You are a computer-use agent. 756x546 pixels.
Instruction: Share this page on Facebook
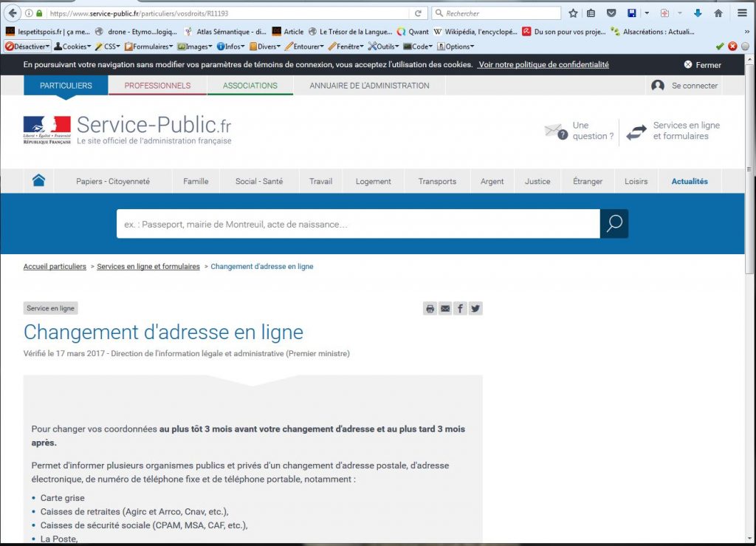coord(461,309)
